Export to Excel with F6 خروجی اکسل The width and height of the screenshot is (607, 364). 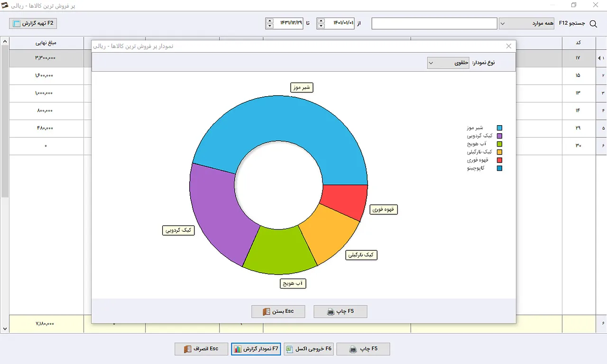pos(309,349)
